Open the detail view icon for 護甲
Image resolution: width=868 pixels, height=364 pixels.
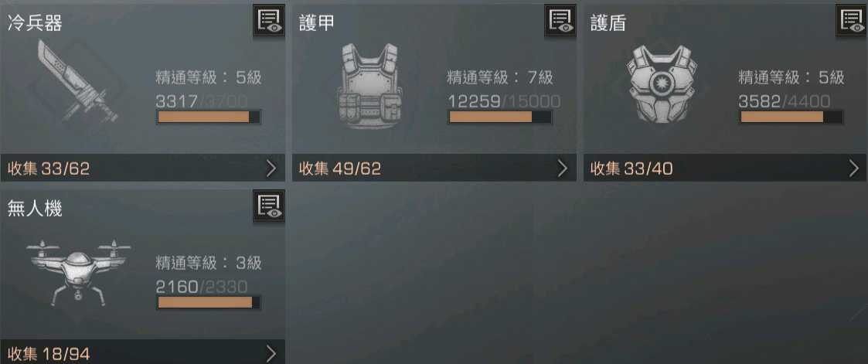560,20
